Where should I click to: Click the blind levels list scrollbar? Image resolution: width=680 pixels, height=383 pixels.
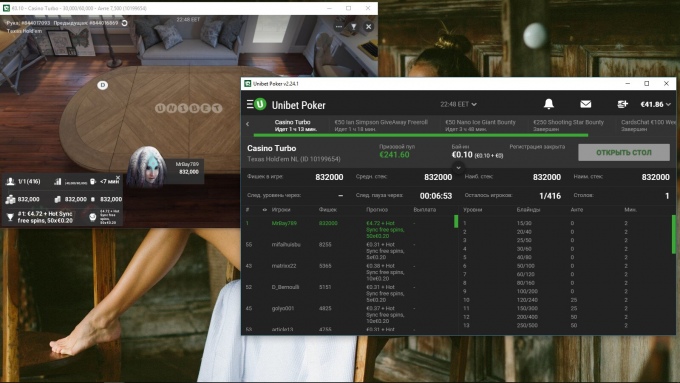pos(673,234)
